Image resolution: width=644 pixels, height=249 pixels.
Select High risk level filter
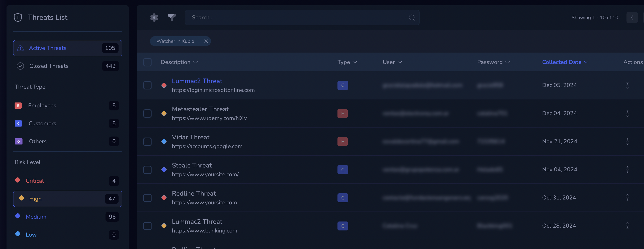click(67, 199)
